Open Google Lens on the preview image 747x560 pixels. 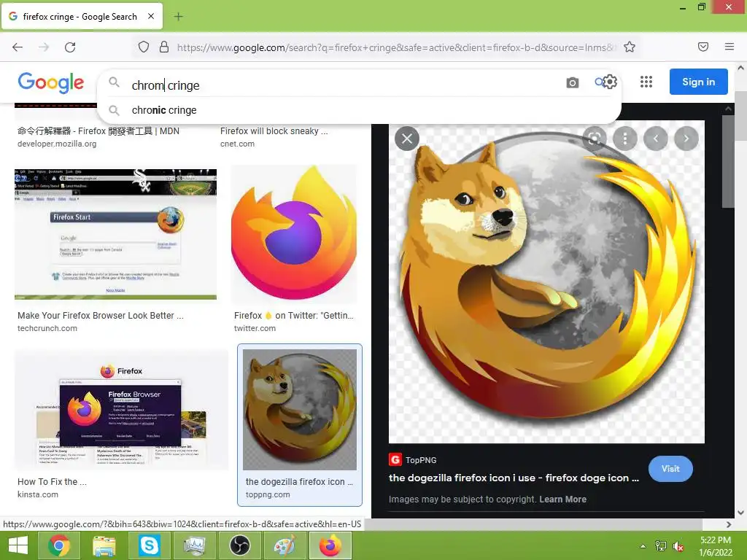tap(594, 139)
